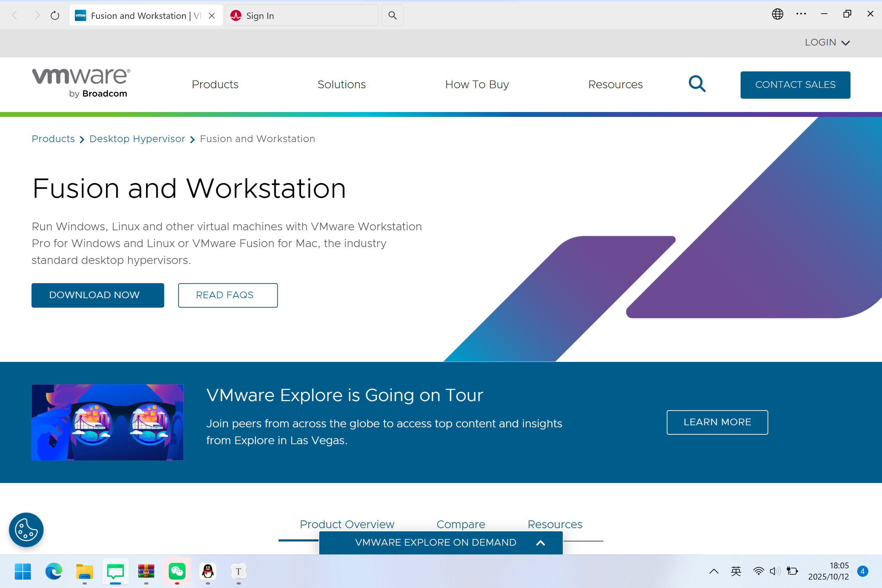Viewport: 882px width, 588px height.
Task: Close the Fusion and Workstation tab
Action: click(212, 16)
